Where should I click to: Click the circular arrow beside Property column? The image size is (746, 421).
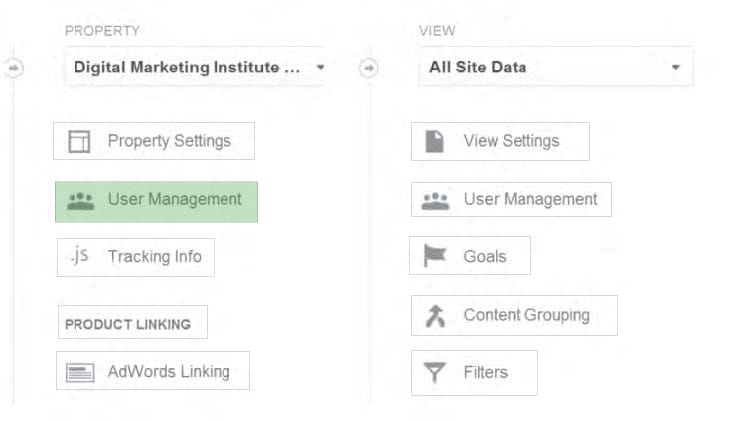[14, 68]
